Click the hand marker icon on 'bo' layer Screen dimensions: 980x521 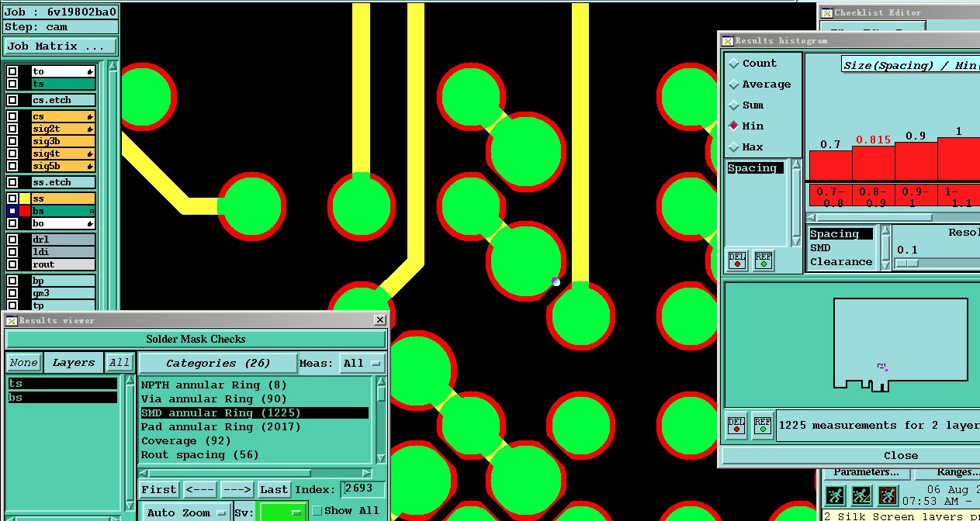click(91, 223)
